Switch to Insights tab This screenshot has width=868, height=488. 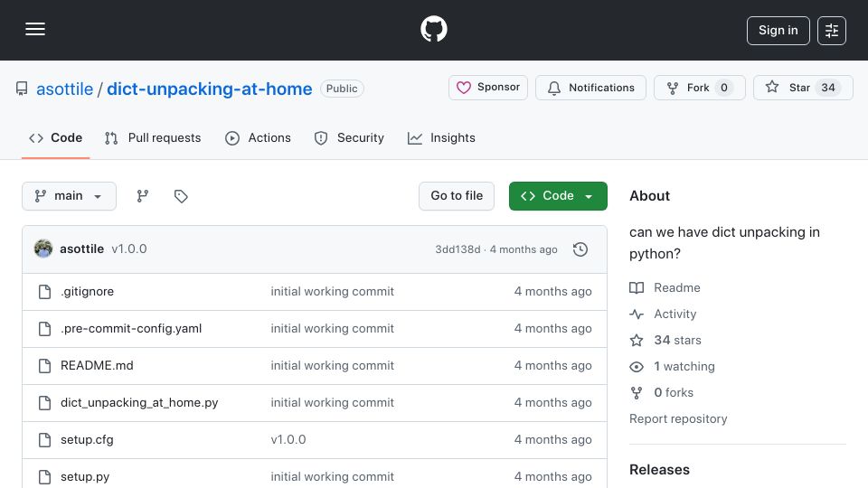pyautogui.click(x=441, y=137)
